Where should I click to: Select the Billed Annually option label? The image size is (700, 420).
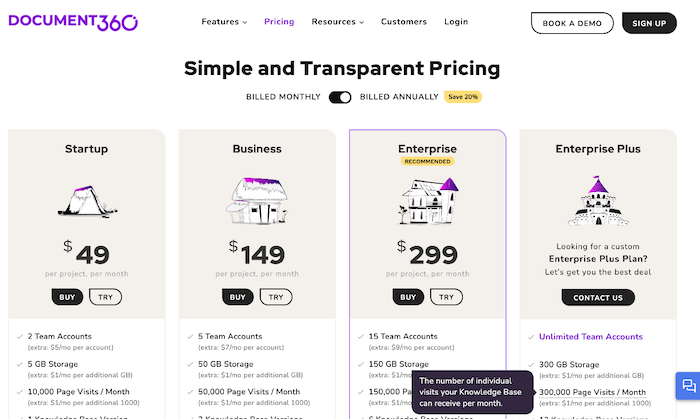(399, 97)
